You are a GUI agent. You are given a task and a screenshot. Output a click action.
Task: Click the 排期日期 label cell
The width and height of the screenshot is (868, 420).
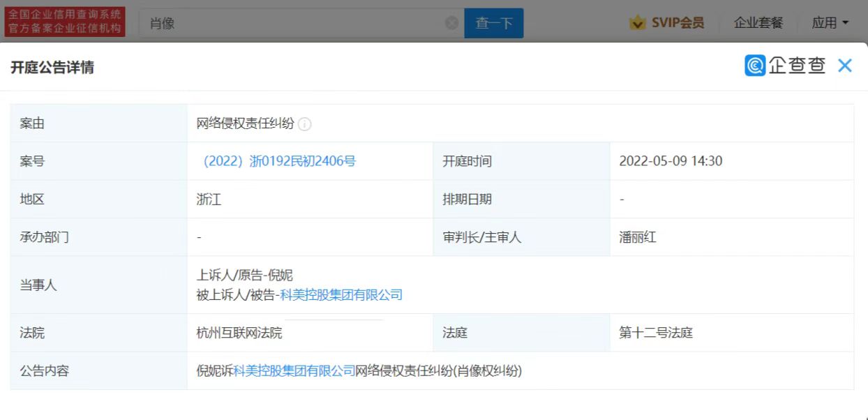coord(521,200)
